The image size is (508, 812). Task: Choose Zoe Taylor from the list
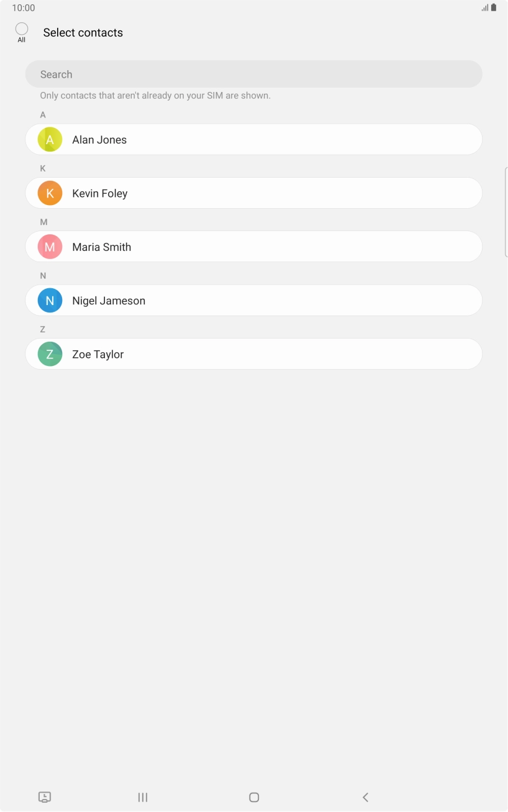[x=253, y=354]
